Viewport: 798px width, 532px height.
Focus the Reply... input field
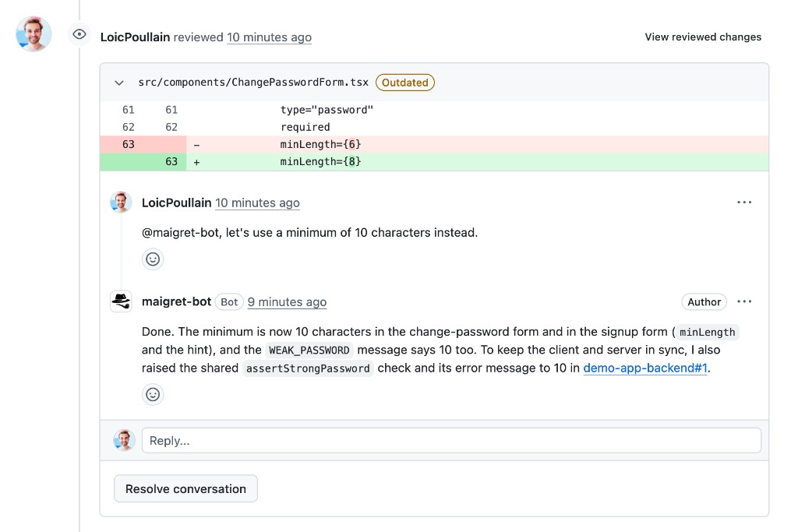451,440
